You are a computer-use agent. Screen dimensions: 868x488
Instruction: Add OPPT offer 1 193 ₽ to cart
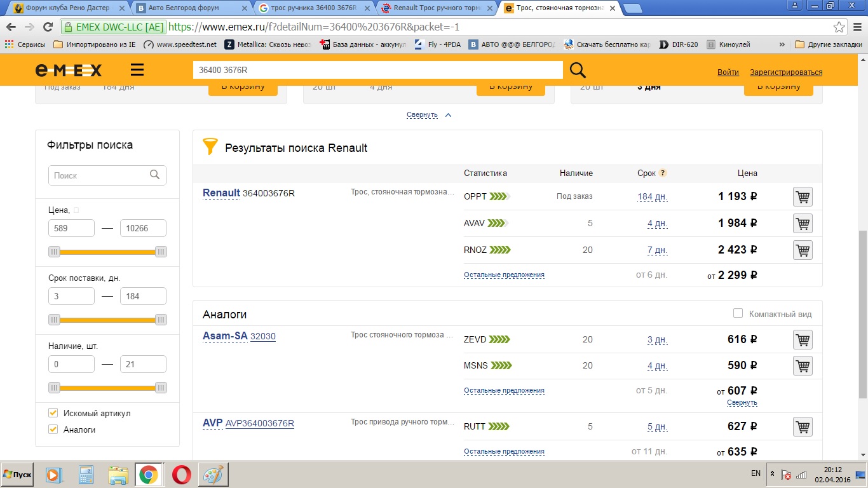[803, 197]
